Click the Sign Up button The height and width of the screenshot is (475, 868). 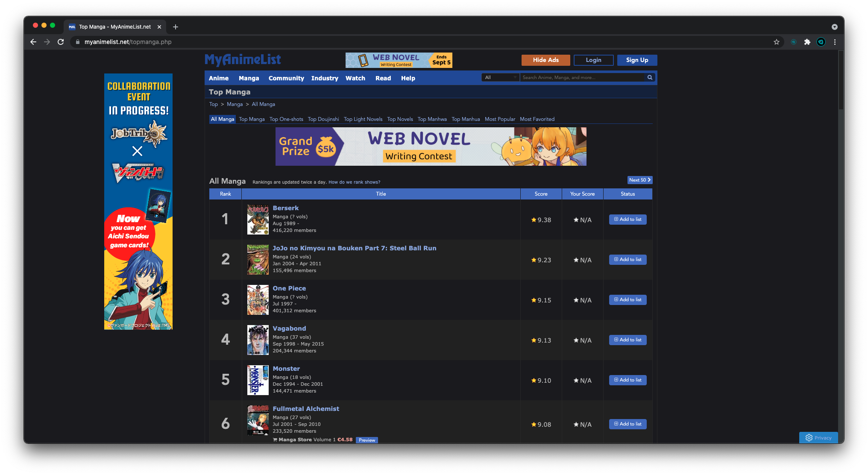(x=637, y=60)
